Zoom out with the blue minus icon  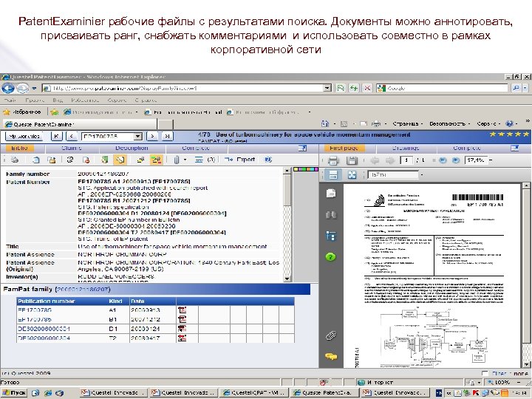click(x=443, y=160)
